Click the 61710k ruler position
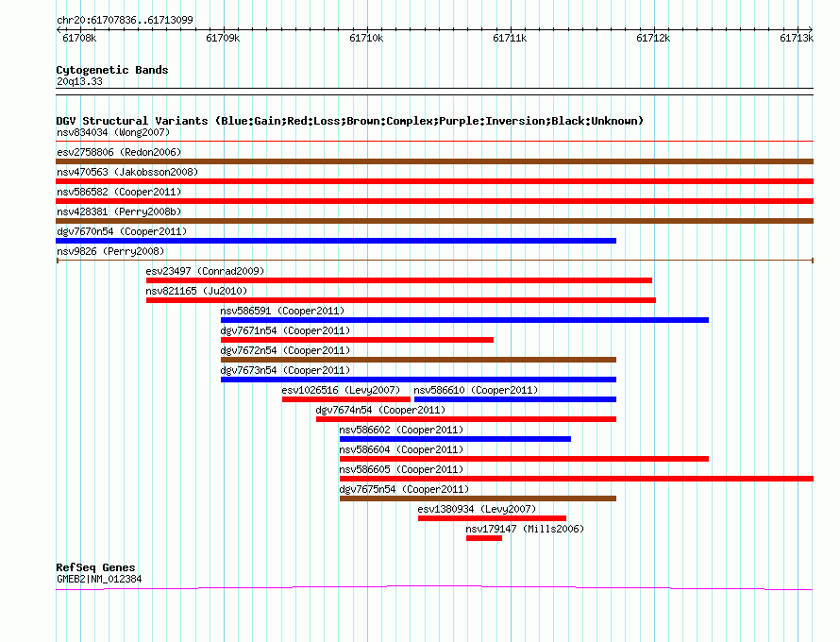840x642 pixels. tap(366, 38)
